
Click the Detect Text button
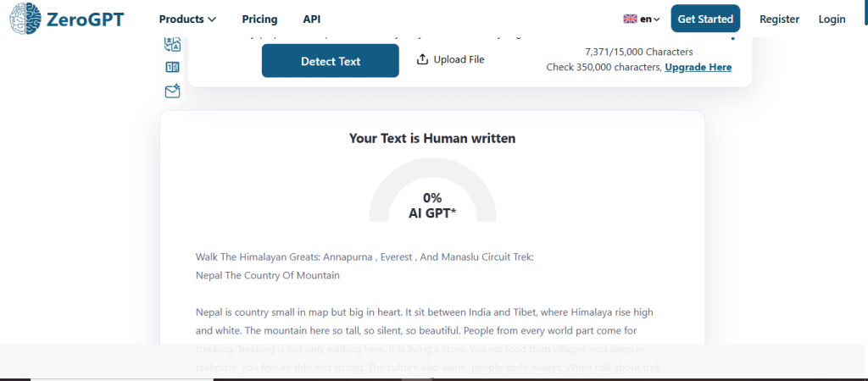(331, 61)
